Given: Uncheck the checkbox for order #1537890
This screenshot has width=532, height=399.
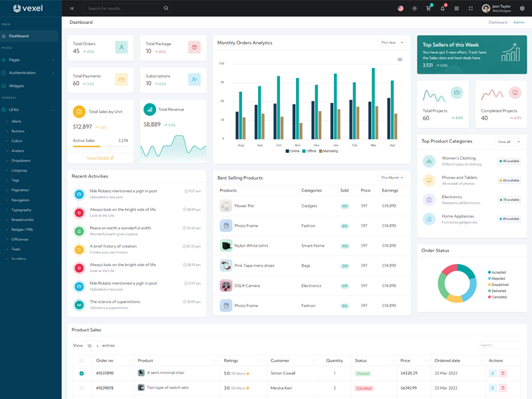Looking at the screenshot, I should 82,374.
